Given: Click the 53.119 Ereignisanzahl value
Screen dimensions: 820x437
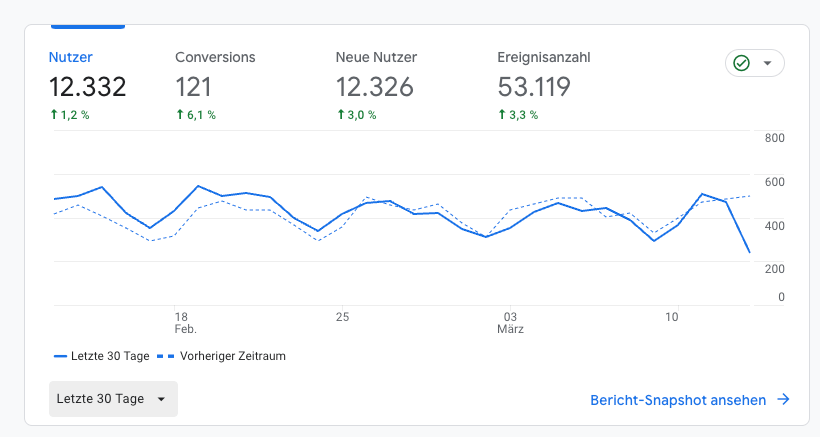Looking at the screenshot, I should click(534, 87).
